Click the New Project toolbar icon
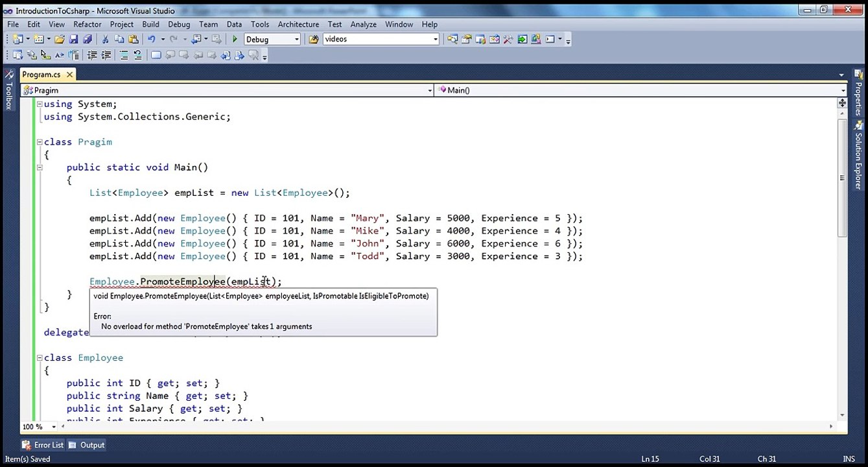The height and width of the screenshot is (467, 868). [x=17, y=39]
